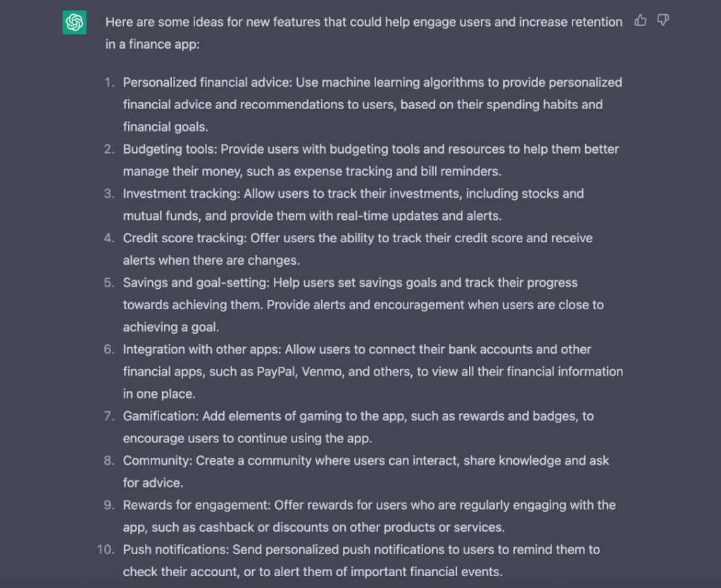Click the thumbs up icon
Image resolution: width=721 pixels, height=588 pixels.
coord(640,20)
